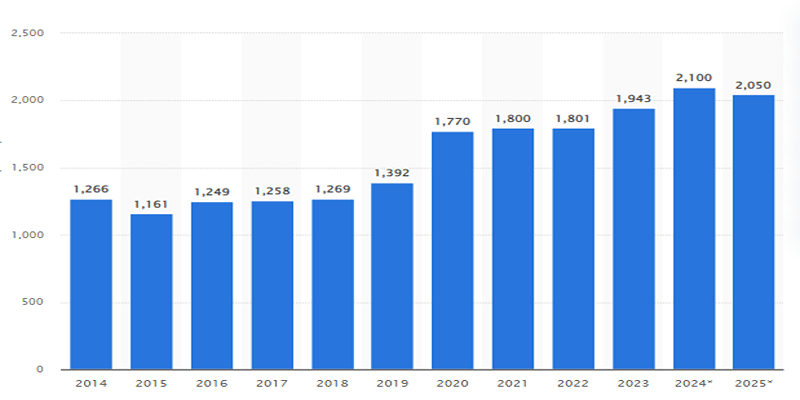Click the 2025* forecast bar
Image resolution: width=800 pixels, height=400 pixels.
coord(754,232)
